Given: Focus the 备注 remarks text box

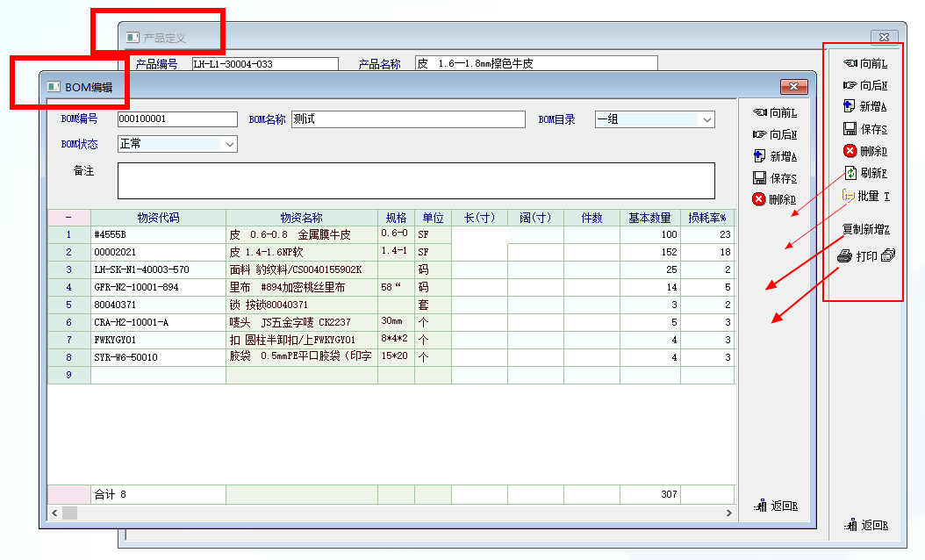Looking at the screenshot, I should (x=416, y=181).
